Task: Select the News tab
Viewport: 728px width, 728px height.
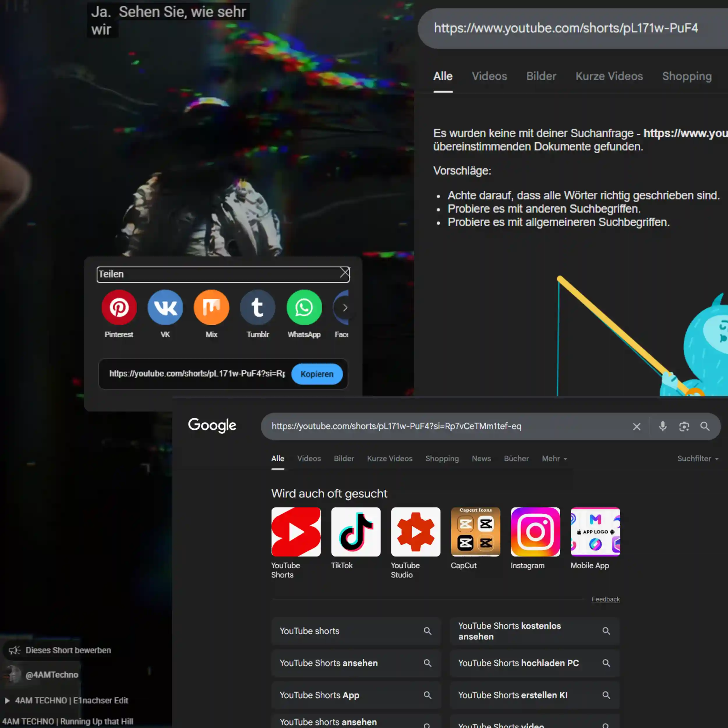Action: pos(481,459)
